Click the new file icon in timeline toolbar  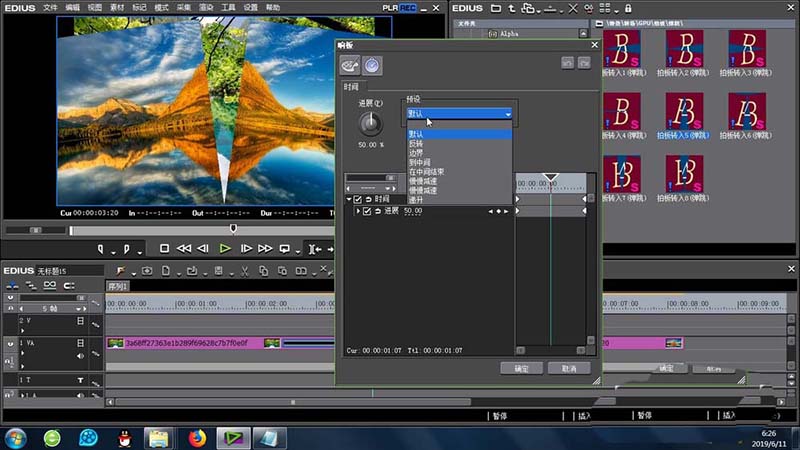[x=166, y=271]
